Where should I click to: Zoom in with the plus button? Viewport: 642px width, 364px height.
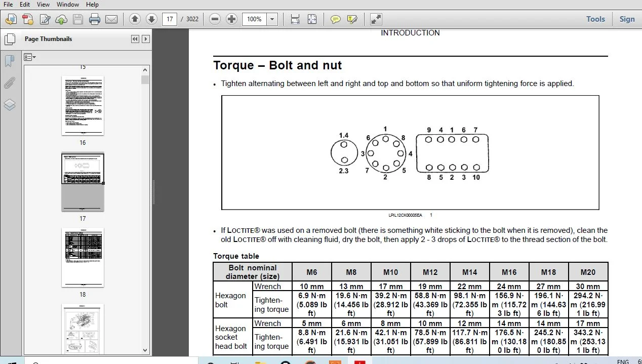tap(231, 19)
